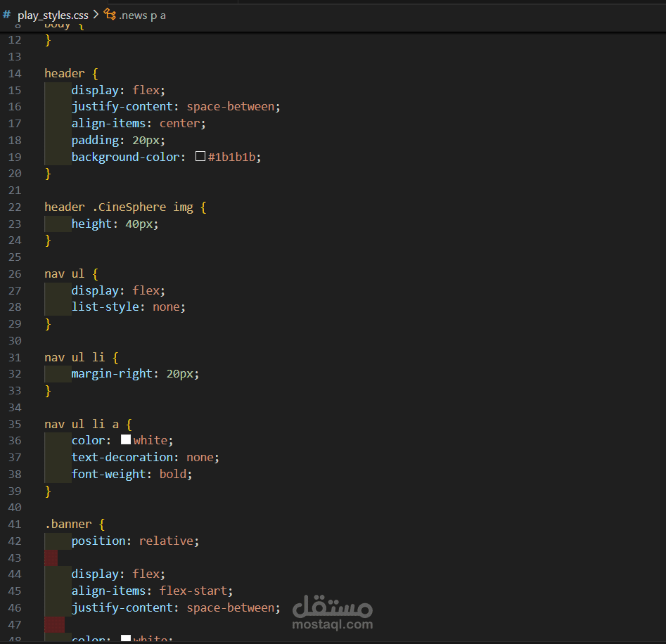Click 'align-items' property on line 17
Viewport: 666px width, 644px height.
coord(109,124)
